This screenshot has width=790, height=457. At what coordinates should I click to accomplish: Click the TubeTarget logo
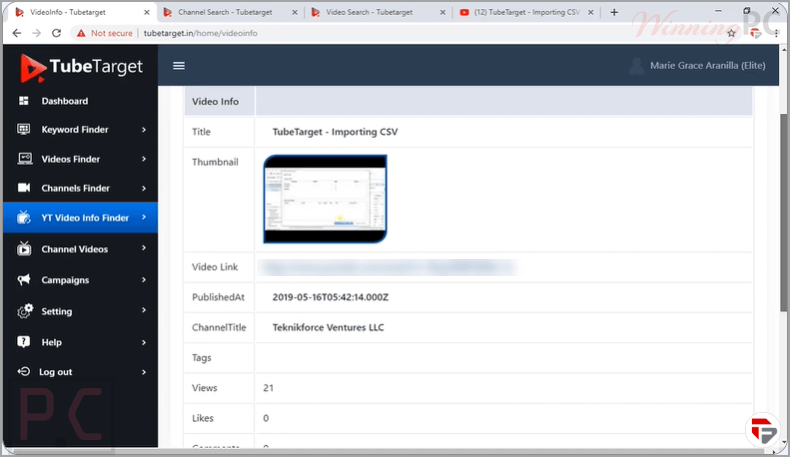[x=82, y=68]
